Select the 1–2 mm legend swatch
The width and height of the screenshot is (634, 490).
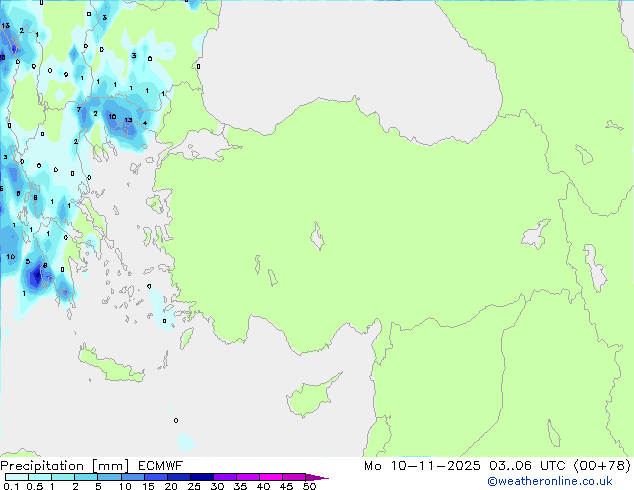tap(63, 477)
